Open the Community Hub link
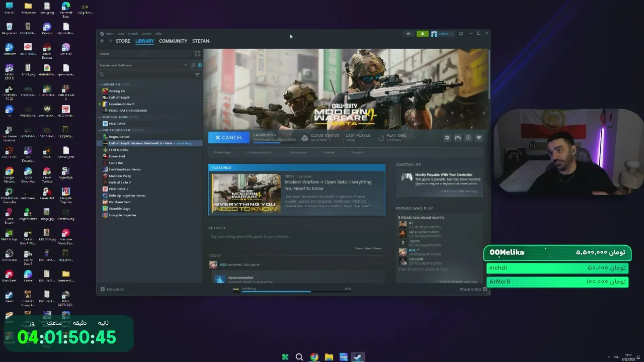Viewport: 644px width, 362px height. [260, 152]
